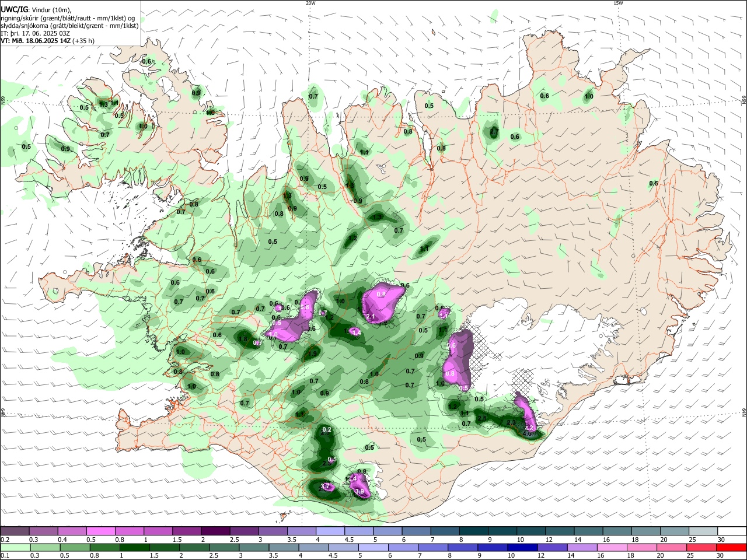Click the '0.1' tick label under rain legend
The width and height of the screenshot is (747, 560).
click(5, 556)
